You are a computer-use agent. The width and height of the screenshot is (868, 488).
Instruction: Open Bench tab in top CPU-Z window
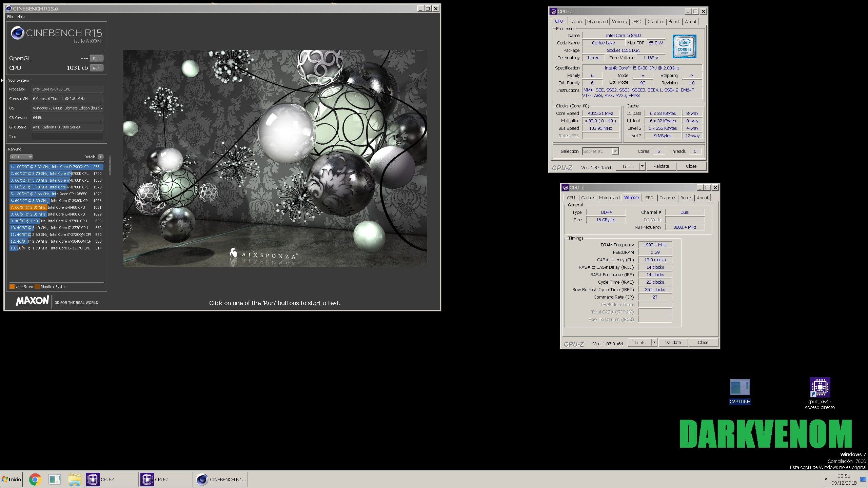tap(674, 21)
